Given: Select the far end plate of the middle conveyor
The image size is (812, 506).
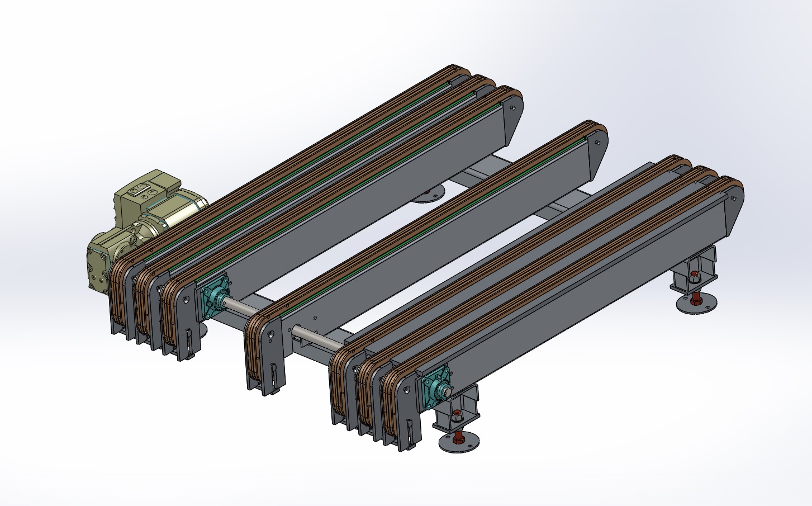Looking at the screenshot, I should 599,152.
